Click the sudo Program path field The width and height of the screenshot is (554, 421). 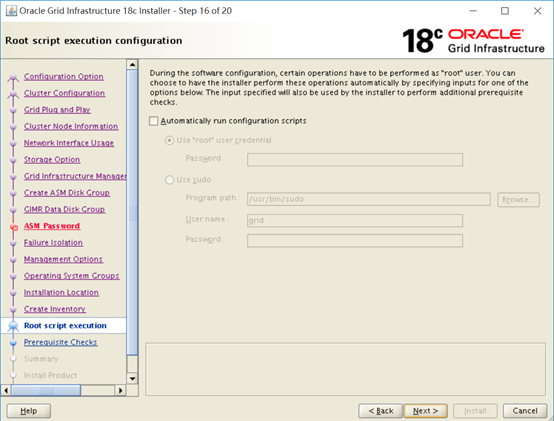click(x=369, y=199)
